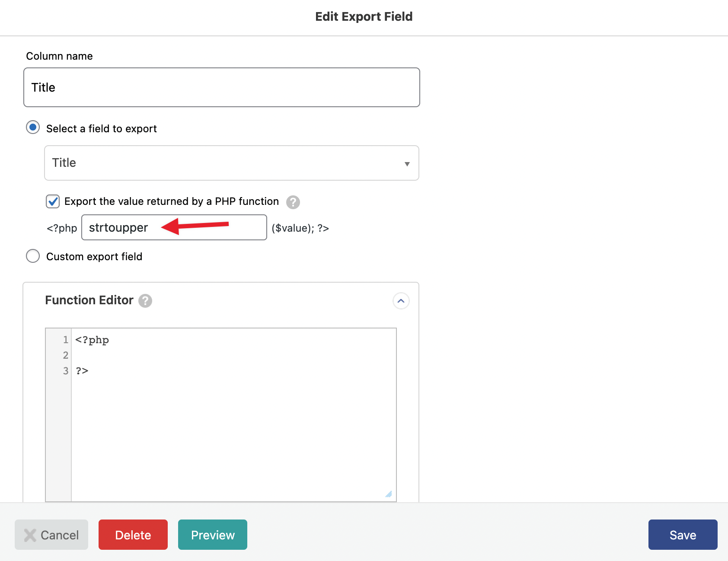Viewport: 728px width, 561px height.
Task: Click the dropdown arrow of field selector
Action: (x=407, y=164)
